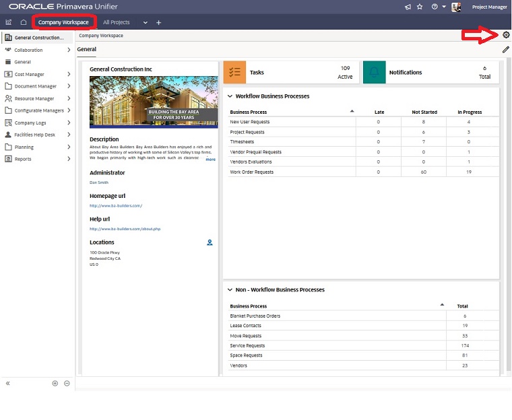
Task: Open the Tasks tile orange icon
Action: [234, 72]
